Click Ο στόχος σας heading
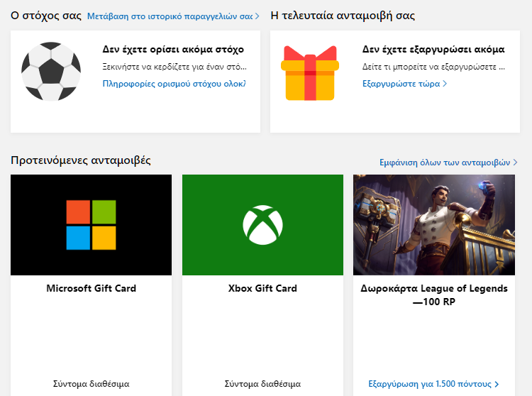 click(x=46, y=16)
